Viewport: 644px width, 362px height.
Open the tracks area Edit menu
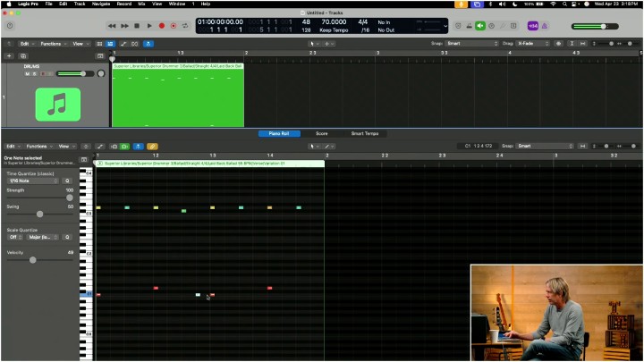click(x=27, y=44)
